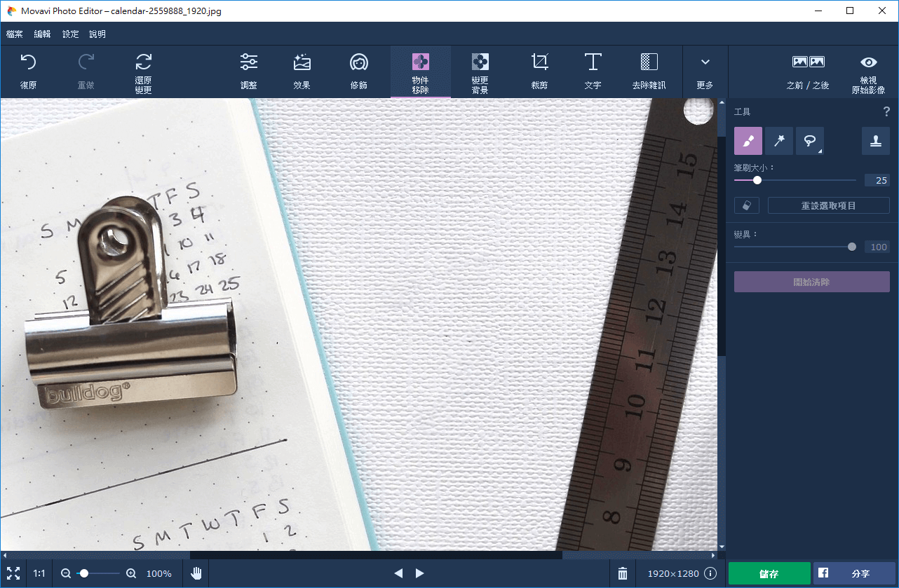Screen dimensions: 899x588
Task: Open the 裁剪 crop tool
Action: pos(539,71)
